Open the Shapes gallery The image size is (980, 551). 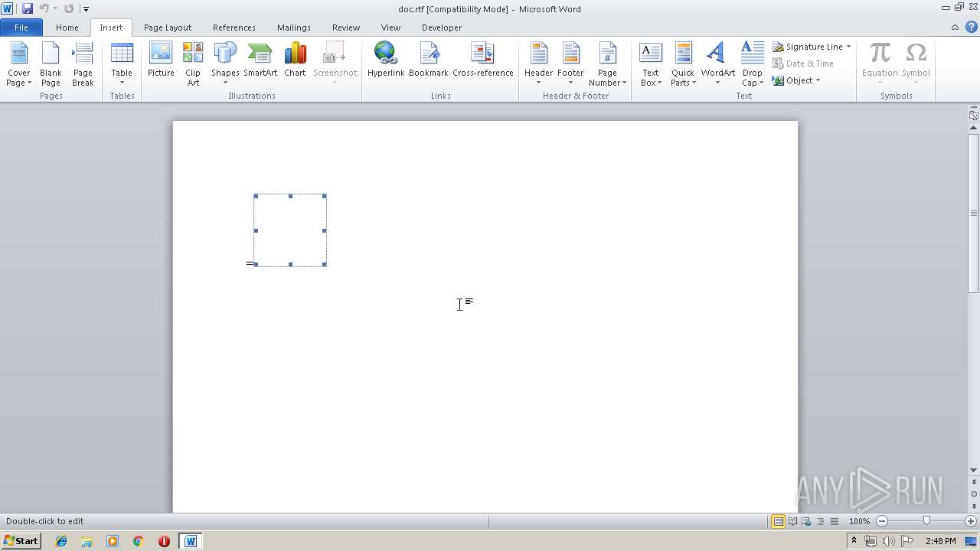225,64
